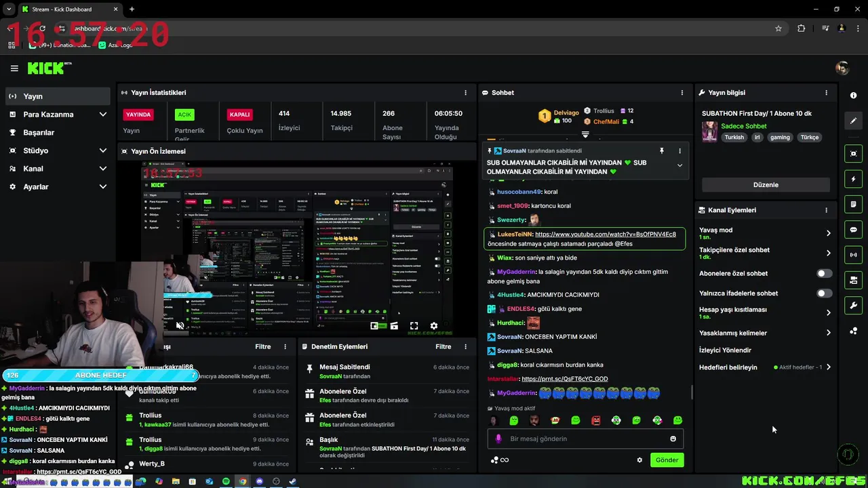868x488 pixels.
Task: Click the info icon in right sidebar
Action: (853, 96)
